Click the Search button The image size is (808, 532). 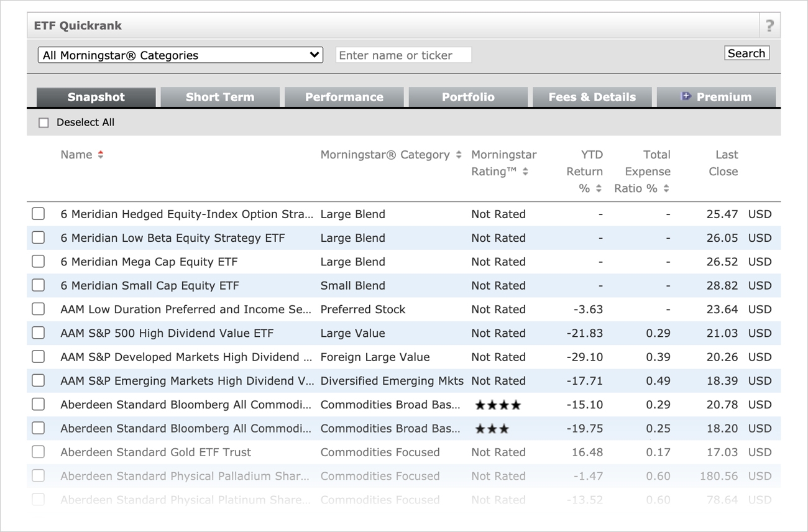click(x=747, y=53)
